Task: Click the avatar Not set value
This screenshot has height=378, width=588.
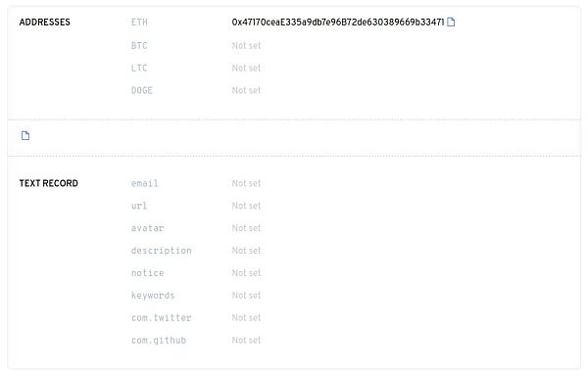Action: pos(246,228)
